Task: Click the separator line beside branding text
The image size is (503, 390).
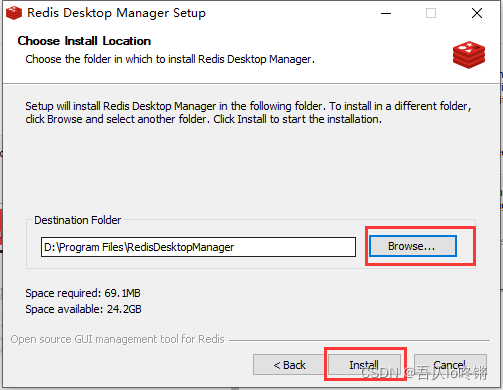Action: tap(359, 340)
